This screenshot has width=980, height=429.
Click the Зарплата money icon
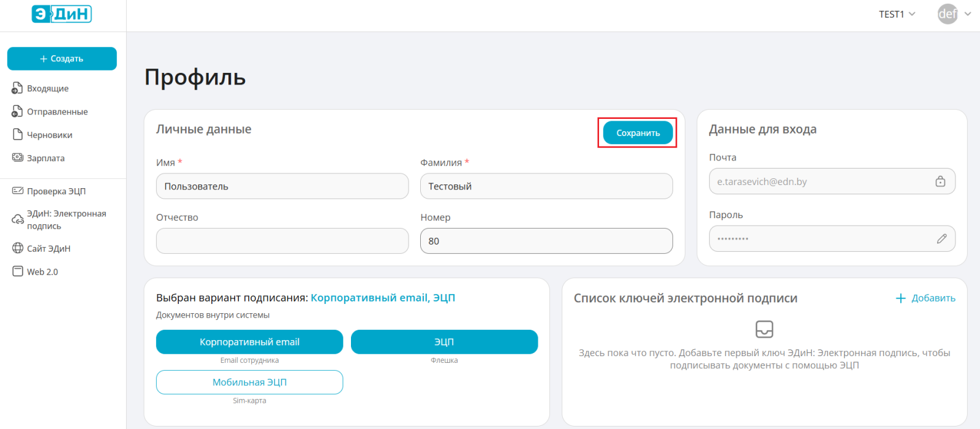[x=17, y=158]
